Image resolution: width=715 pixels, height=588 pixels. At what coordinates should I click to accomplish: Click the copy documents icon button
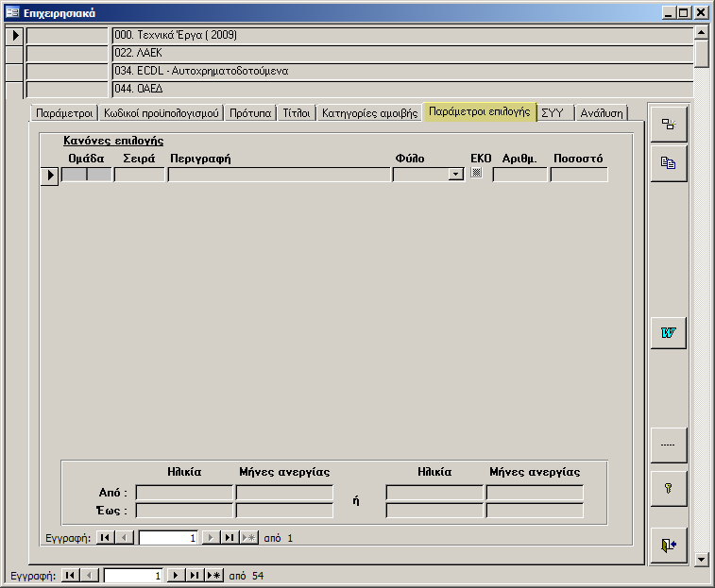point(668,162)
